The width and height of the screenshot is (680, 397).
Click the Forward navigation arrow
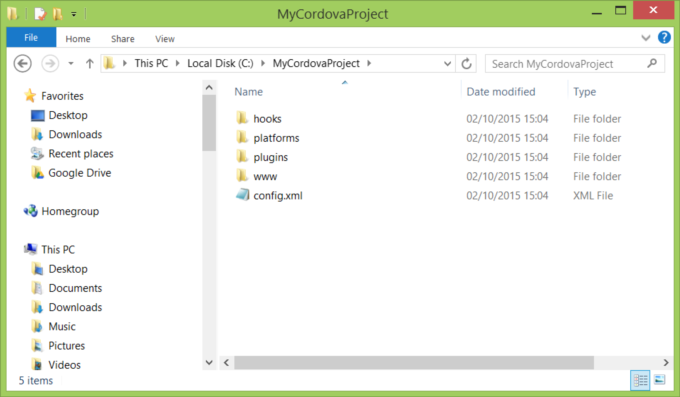coord(50,64)
